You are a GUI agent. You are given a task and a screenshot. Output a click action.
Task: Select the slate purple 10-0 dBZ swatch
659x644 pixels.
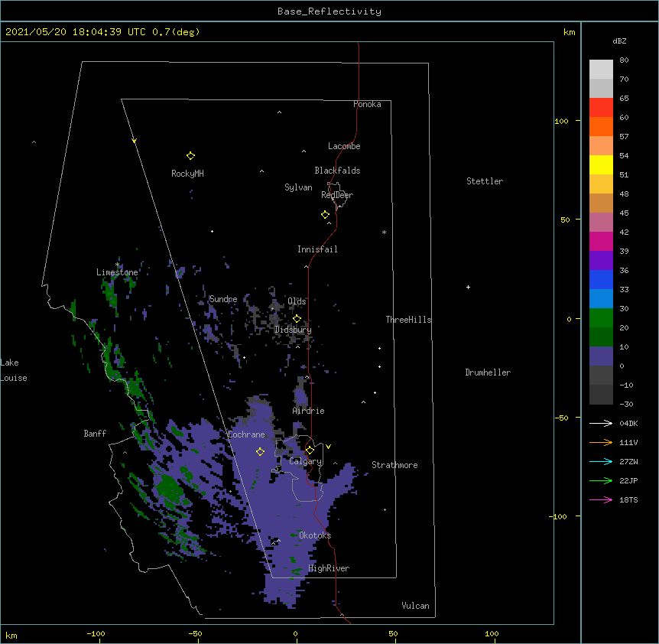point(601,356)
